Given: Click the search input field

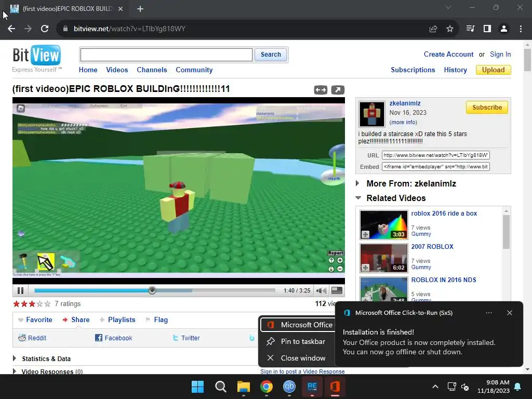Looking at the screenshot, I should (166, 55).
